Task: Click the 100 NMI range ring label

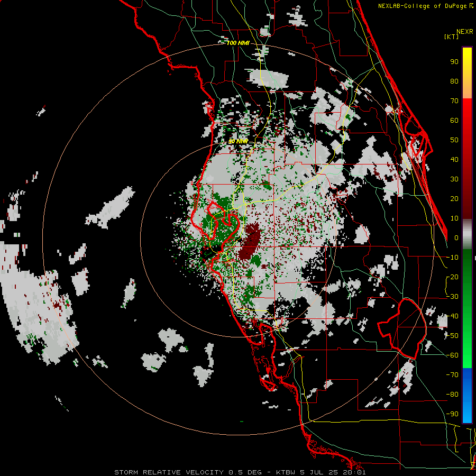Action: click(x=238, y=43)
